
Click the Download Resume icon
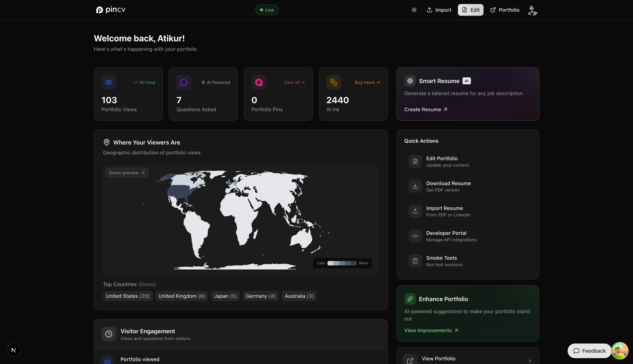tap(415, 186)
